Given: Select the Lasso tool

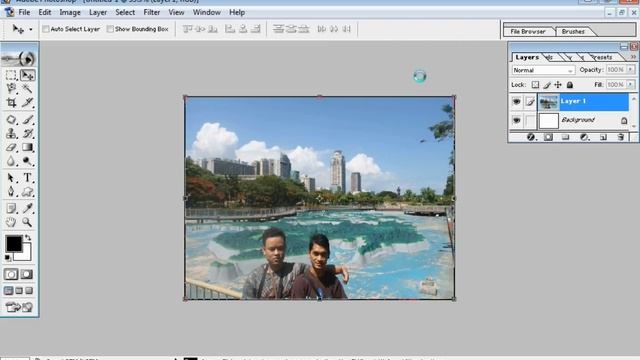Looking at the screenshot, I should coord(11,89).
